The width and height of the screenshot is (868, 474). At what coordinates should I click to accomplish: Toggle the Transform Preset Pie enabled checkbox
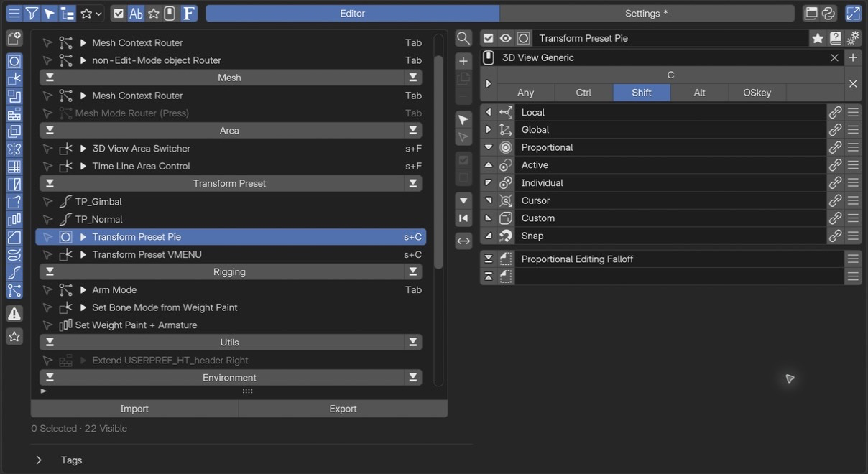coord(489,38)
